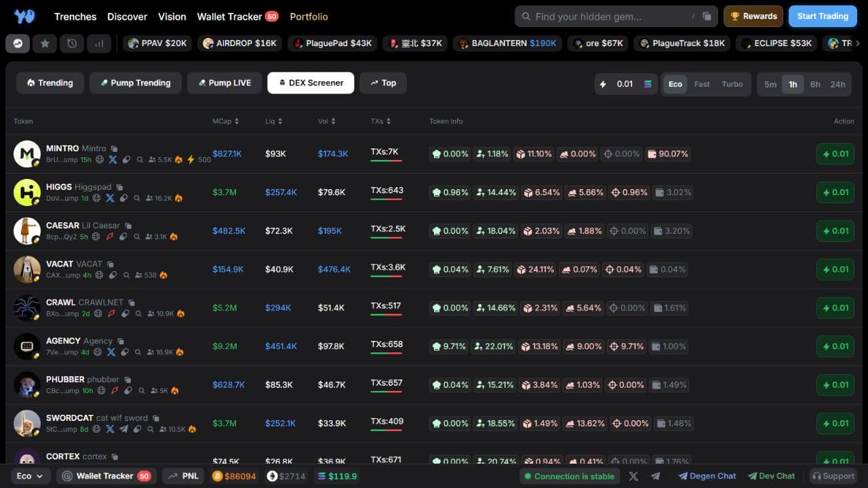Switch timeframe to 5m
The image size is (868, 488).
coord(770,84)
